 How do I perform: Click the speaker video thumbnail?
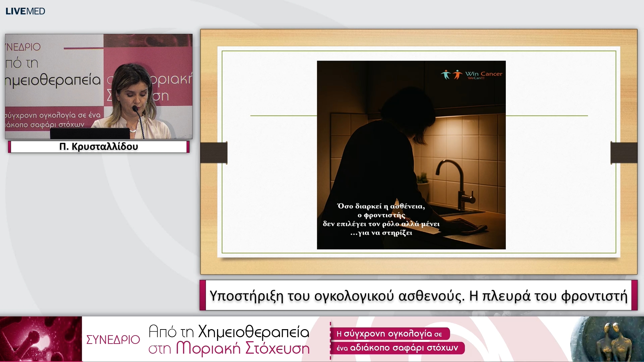tap(99, 86)
